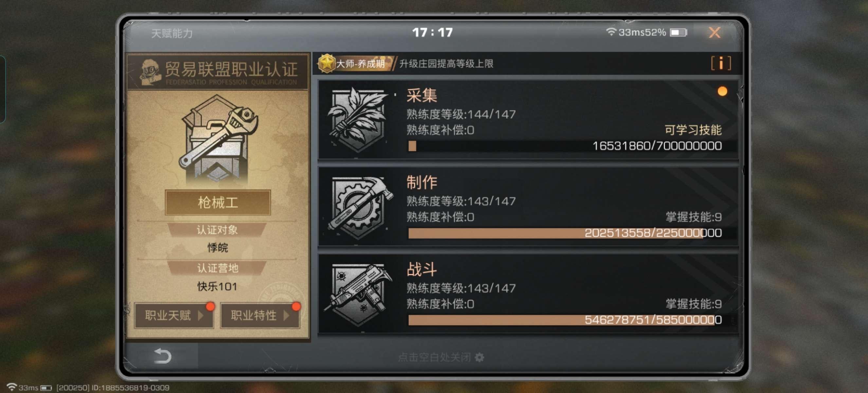Click the 枪械工 profession name plate
868x393 pixels.
[x=218, y=203]
